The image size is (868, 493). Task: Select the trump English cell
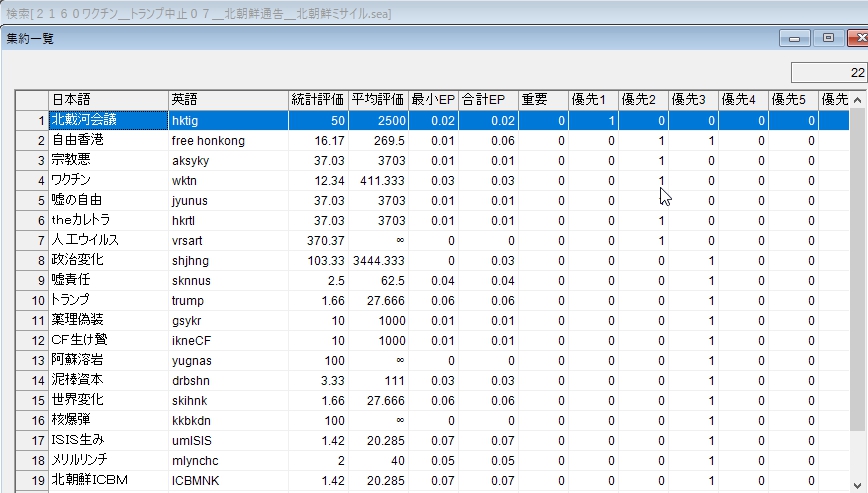coord(228,300)
